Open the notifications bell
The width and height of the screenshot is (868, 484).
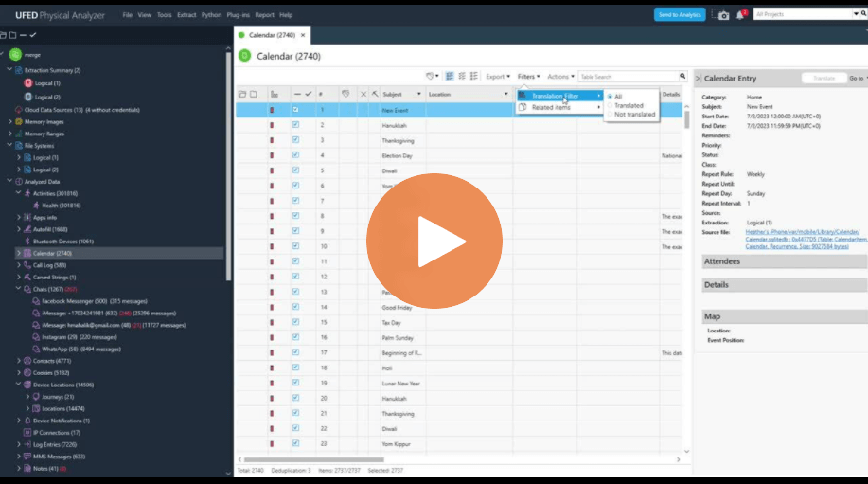pyautogui.click(x=740, y=15)
